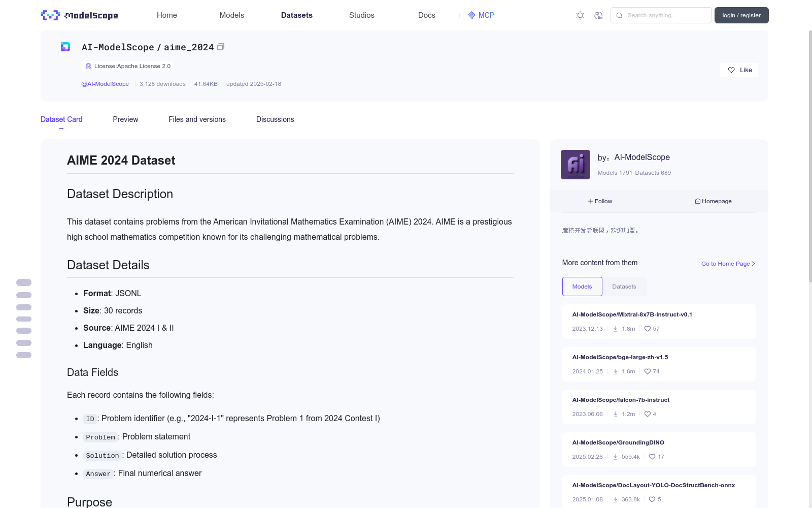Select the Models tab under More content
The width and height of the screenshot is (812, 508).
click(582, 287)
